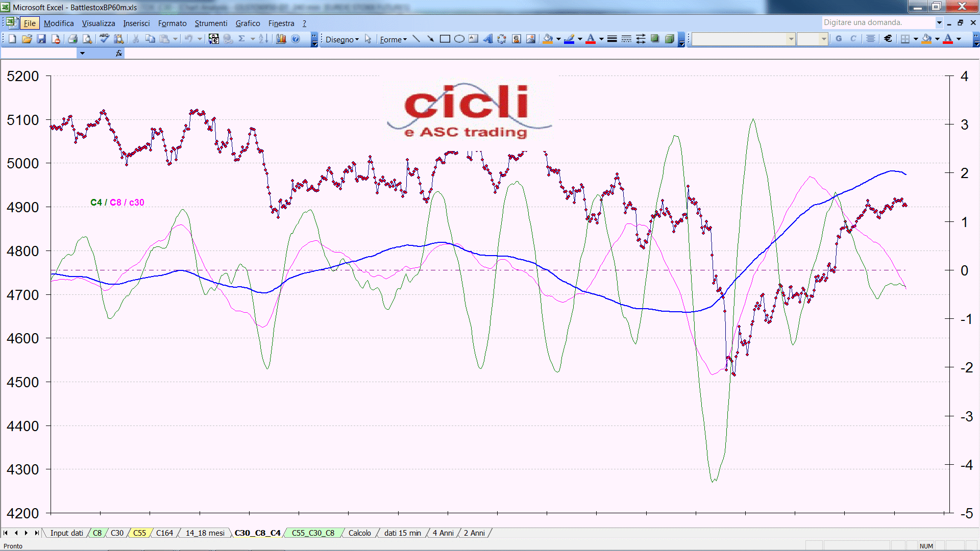Open a file with the folder icon

point(27,39)
